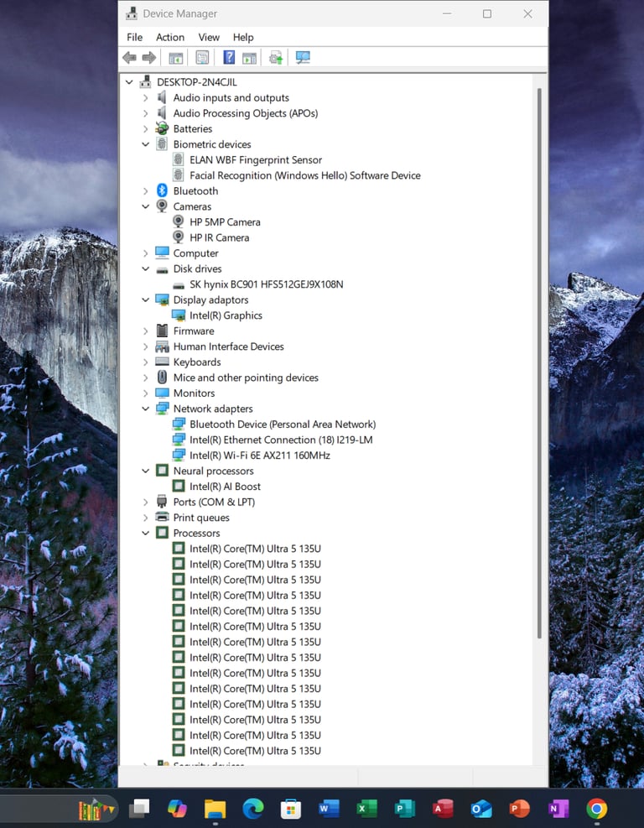The height and width of the screenshot is (828, 644).
Task: Open Copilot from the taskbar
Action: (x=178, y=809)
